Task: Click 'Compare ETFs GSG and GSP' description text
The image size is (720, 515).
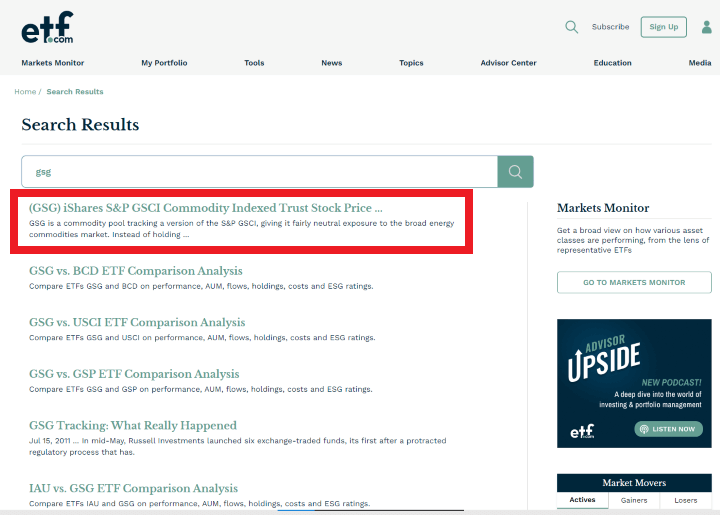Action: pos(201,389)
